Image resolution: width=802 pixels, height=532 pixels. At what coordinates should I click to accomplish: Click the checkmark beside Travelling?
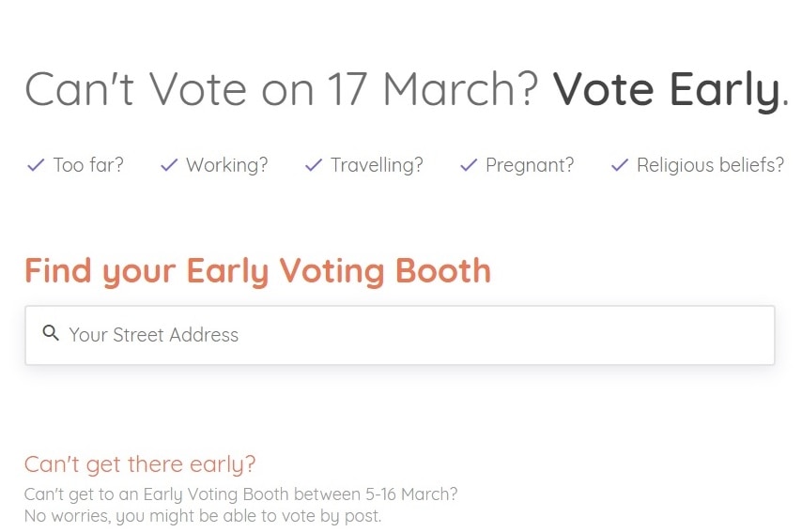(314, 165)
